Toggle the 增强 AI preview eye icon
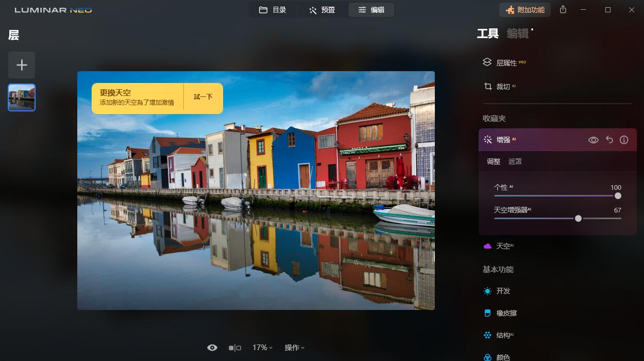The height and width of the screenshot is (361, 644). 594,139
